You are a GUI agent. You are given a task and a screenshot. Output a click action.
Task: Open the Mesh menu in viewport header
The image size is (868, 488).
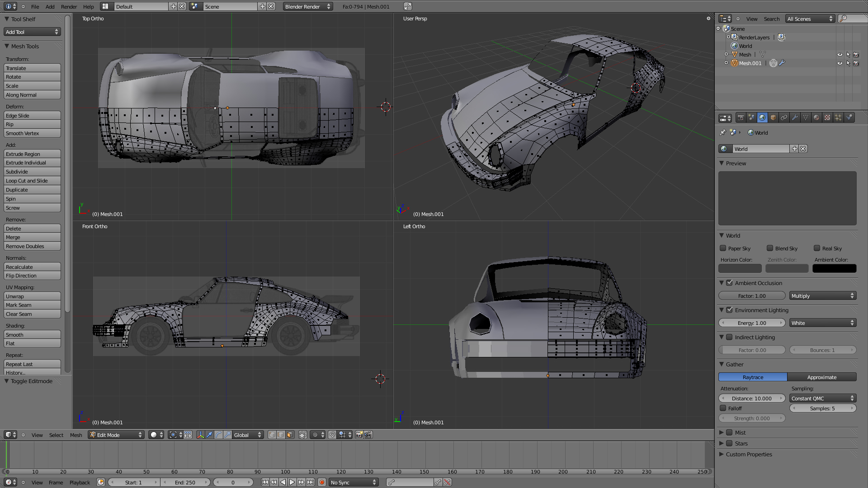tap(76, 435)
